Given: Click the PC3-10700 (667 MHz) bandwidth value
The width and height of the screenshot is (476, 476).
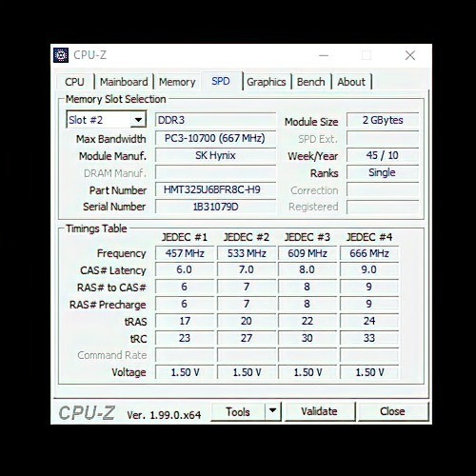Looking at the screenshot, I should [x=215, y=138].
